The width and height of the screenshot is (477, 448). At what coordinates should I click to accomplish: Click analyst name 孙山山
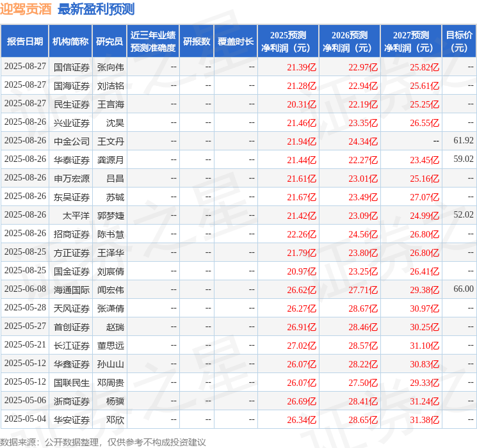pos(110,364)
